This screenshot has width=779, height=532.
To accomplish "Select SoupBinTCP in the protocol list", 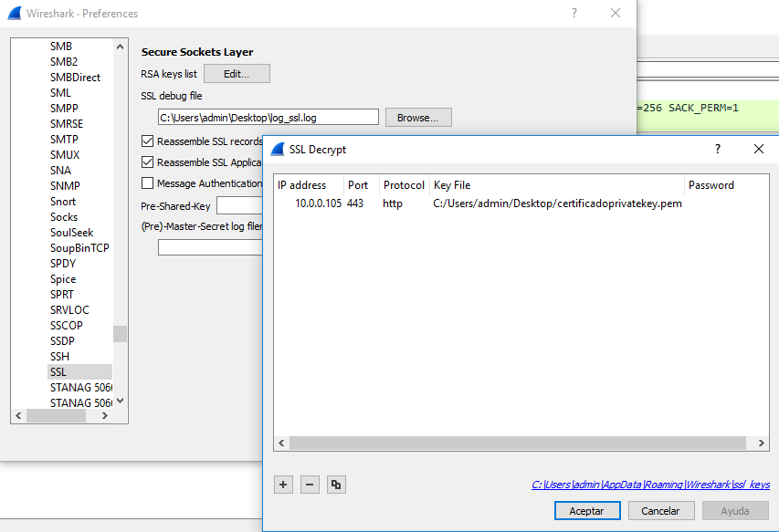I will [x=79, y=247].
